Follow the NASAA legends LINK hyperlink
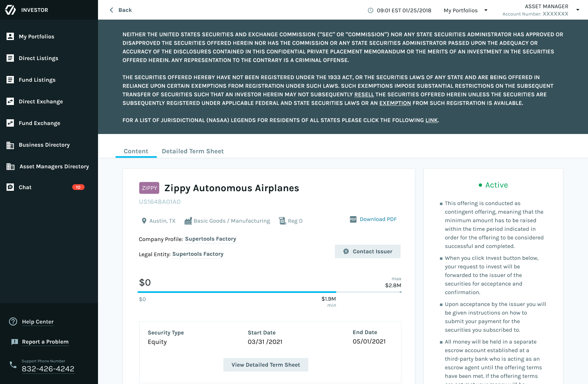The image size is (588, 384). pos(431,121)
